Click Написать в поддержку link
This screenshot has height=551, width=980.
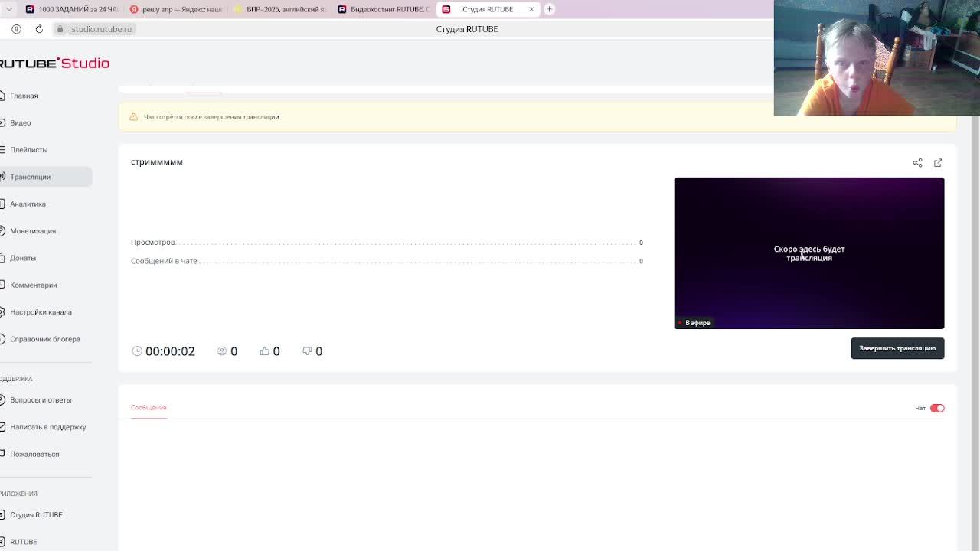tap(47, 427)
